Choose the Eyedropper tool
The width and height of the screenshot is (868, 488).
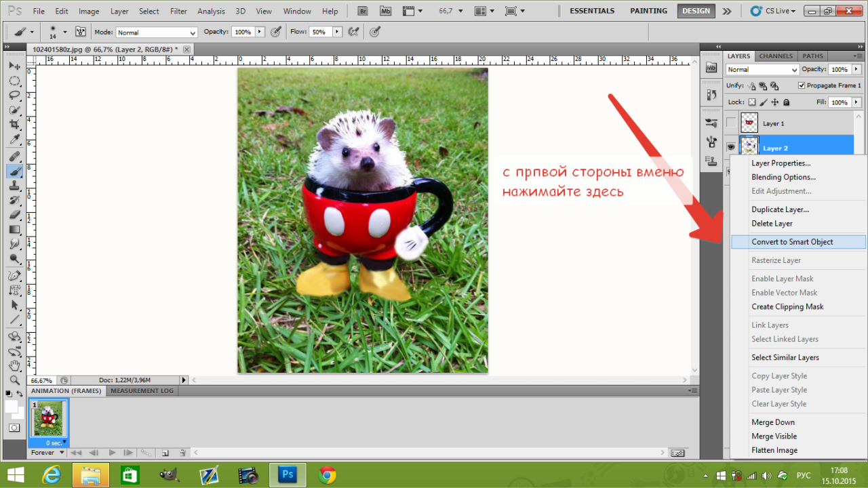pos(14,140)
